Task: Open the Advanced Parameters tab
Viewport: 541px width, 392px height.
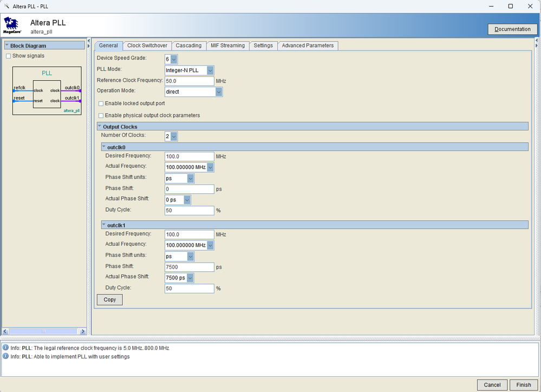Action: tap(308, 45)
